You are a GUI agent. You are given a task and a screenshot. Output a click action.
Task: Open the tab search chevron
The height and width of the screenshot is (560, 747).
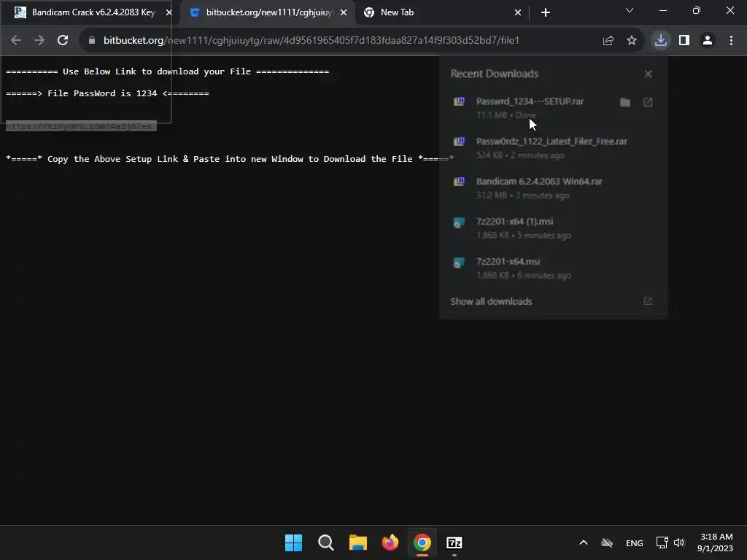click(630, 10)
